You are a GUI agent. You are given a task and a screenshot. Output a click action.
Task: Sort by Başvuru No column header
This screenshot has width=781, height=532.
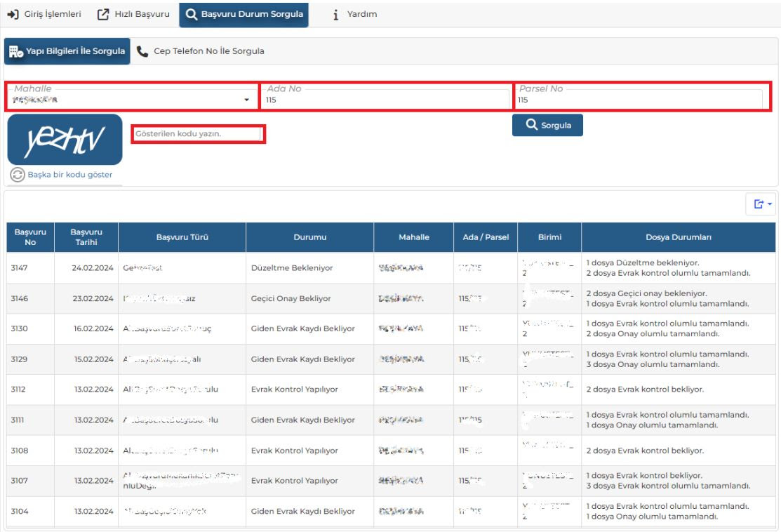[x=25, y=237]
